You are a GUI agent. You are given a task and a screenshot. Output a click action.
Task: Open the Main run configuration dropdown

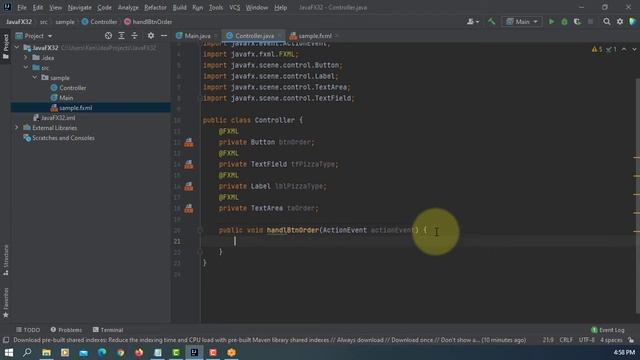pyautogui.click(x=522, y=22)
